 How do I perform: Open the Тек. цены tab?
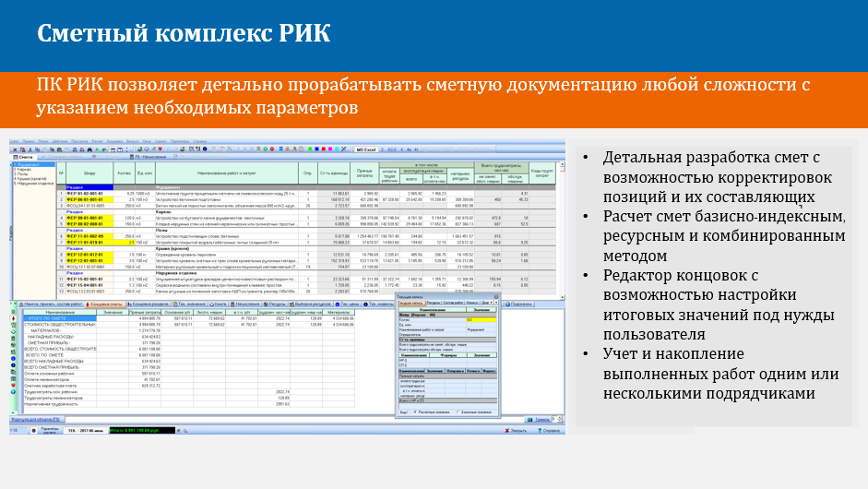[347, 304]
